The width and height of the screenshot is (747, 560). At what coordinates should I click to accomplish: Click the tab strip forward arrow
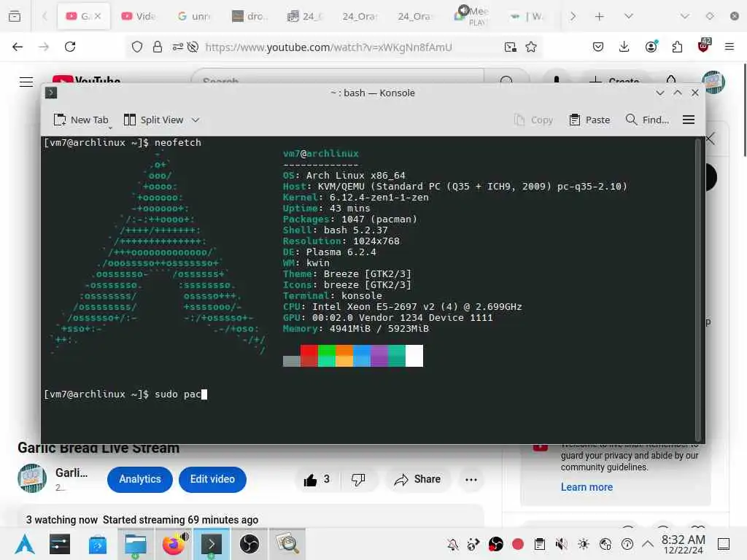(x=573, y=16)
